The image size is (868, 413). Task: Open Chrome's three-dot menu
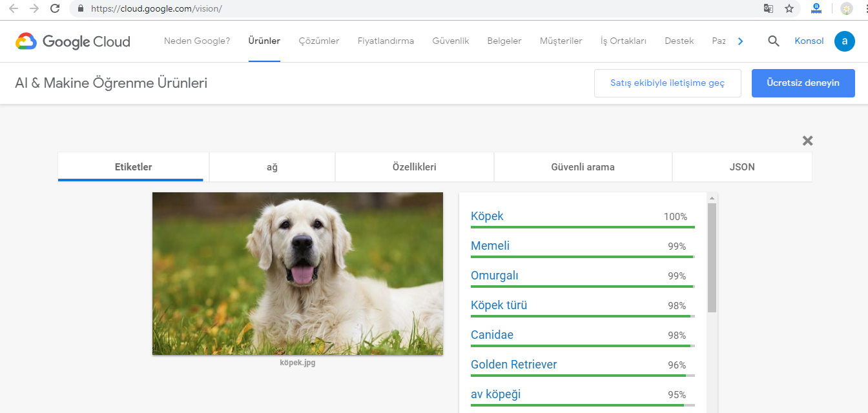point(865,8)
